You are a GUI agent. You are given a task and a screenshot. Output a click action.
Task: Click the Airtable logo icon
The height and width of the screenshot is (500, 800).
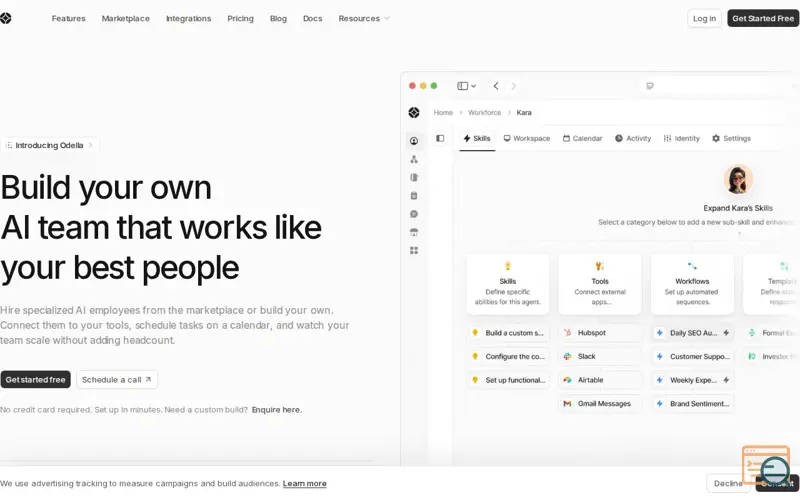[567, 380]
